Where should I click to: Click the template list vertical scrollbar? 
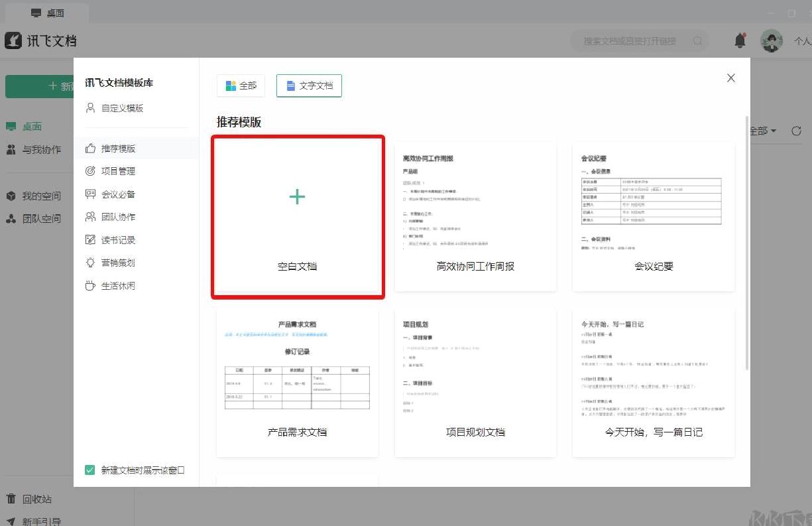[748, 242]
